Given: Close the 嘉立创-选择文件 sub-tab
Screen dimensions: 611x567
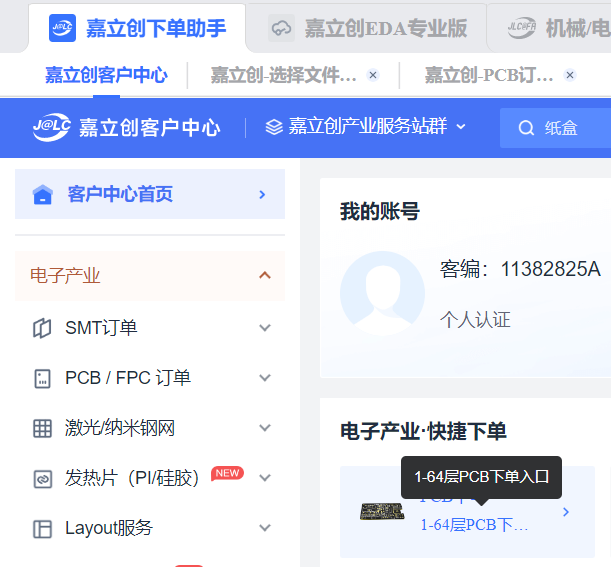Looking at the screenshot, I should pos(373,75).
